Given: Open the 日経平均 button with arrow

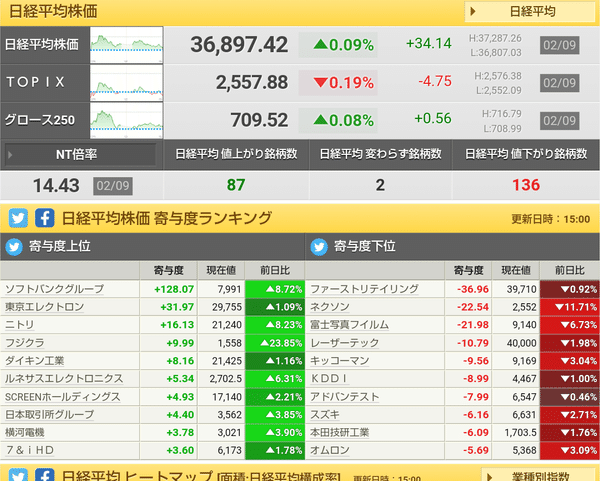Looking at the screenshot, I should coord(530,12).
